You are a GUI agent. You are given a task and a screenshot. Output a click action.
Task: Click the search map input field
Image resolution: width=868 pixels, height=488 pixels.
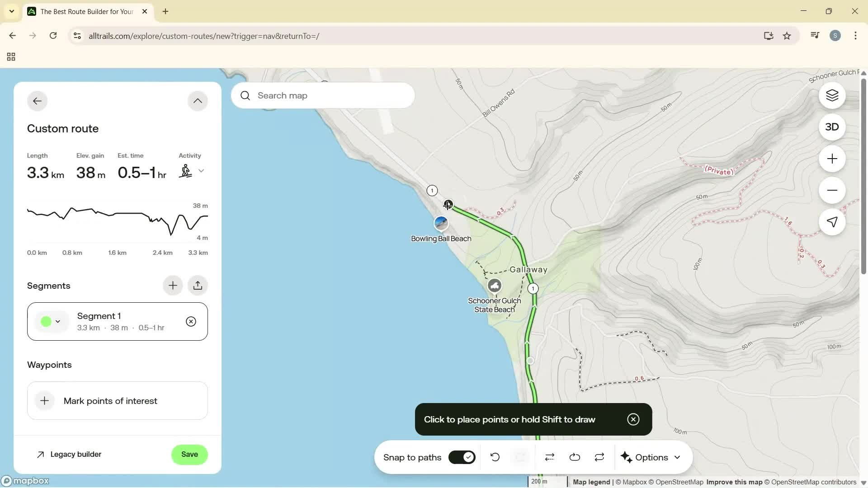[x=323, y=95]
